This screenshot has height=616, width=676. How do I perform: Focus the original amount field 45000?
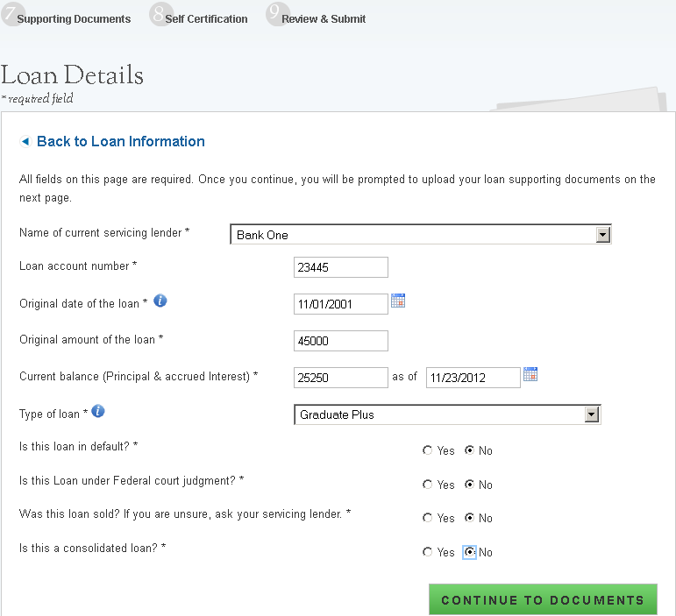click(341, 341)
